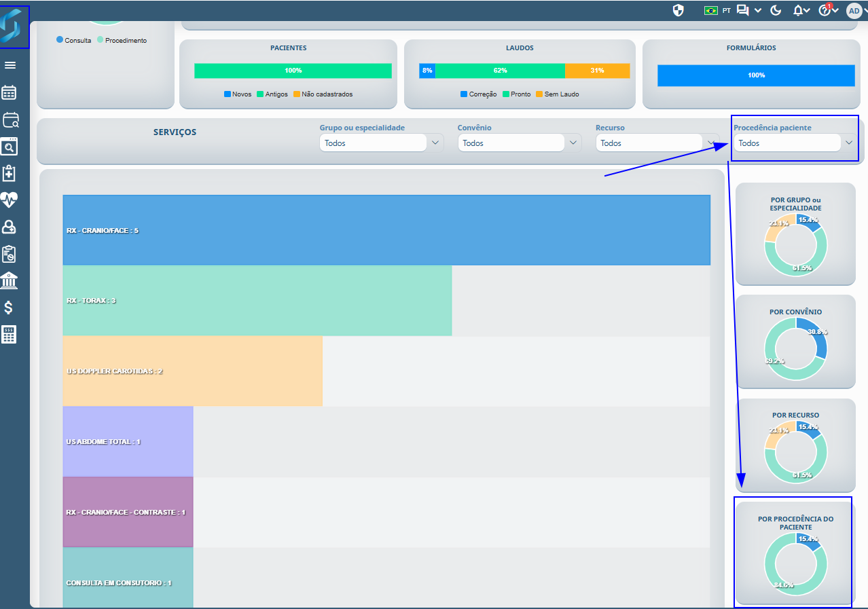
Task: Open the AD user profile menu
Action: point(854,10)
